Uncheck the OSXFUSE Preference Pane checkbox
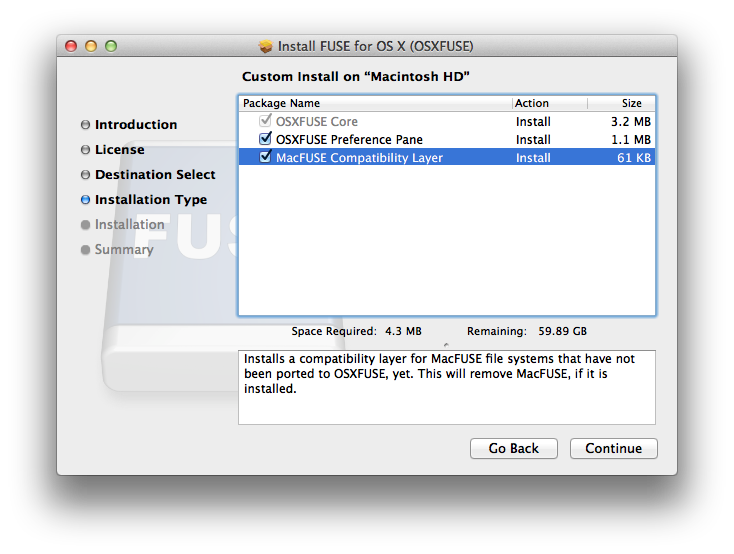The width and height of the screenshot is (734, 554). click(x=265, y=140)
